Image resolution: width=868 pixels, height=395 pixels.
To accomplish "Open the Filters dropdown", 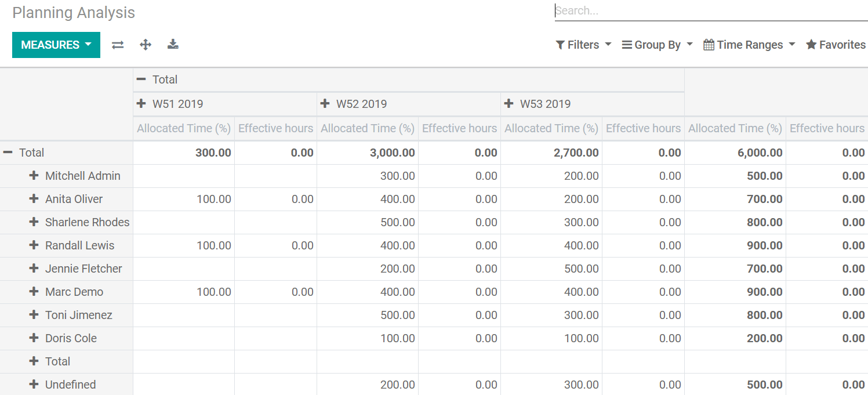I will 583,45.
